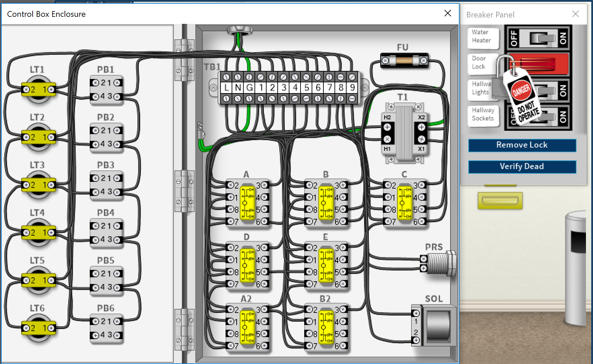The image size is (593, 364).
Task: Click transformer T1 terminal X2
Action: pos(421,127)
